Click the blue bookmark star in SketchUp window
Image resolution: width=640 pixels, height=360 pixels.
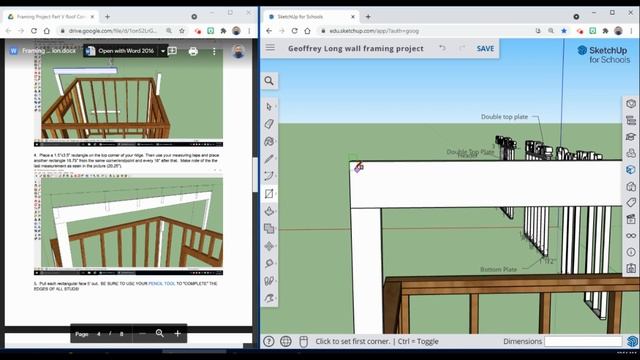coord(564,31)
